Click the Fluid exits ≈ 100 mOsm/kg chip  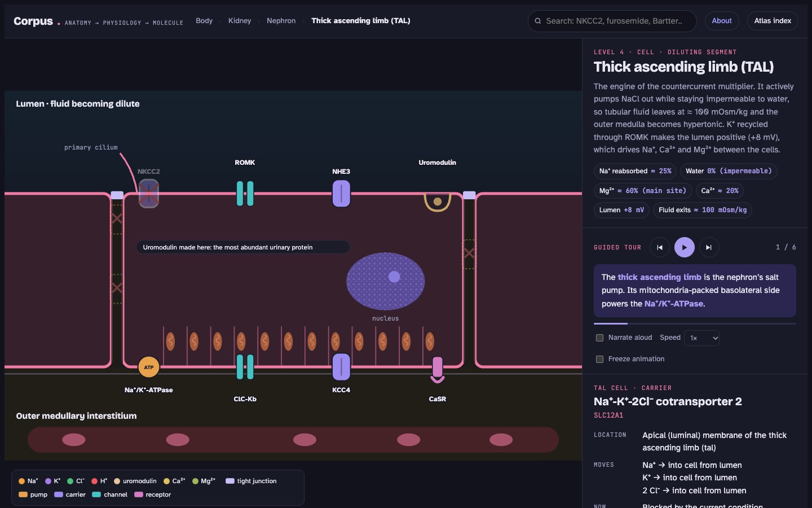(703, 210)
